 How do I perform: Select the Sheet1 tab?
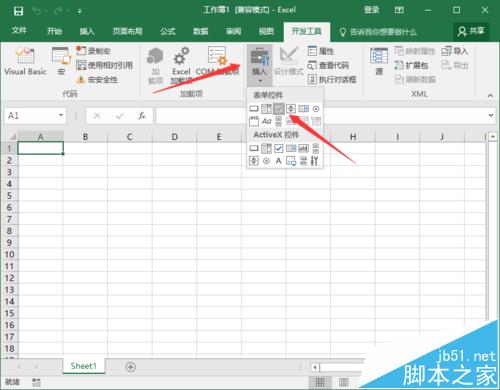coord(84,366)
